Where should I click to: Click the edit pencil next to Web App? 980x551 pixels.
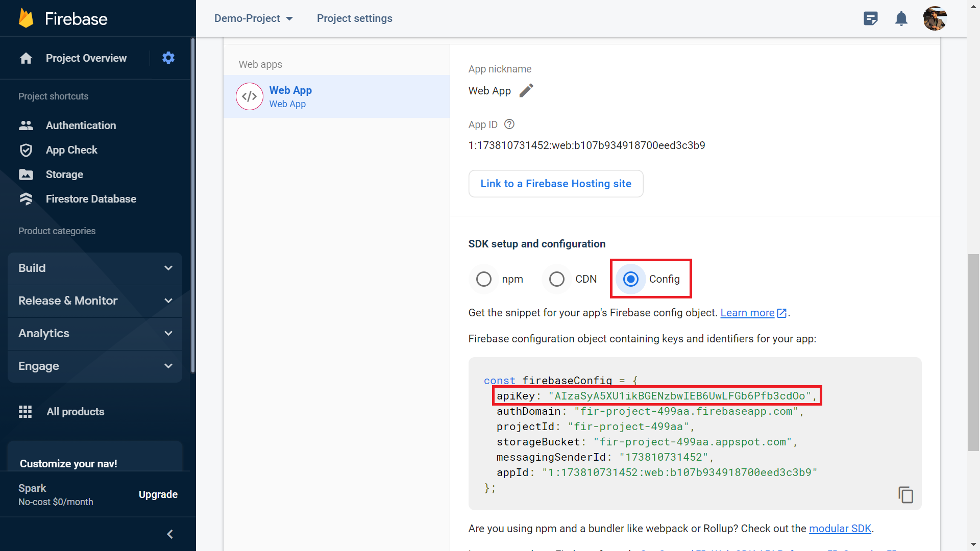[x=526, y=90]
